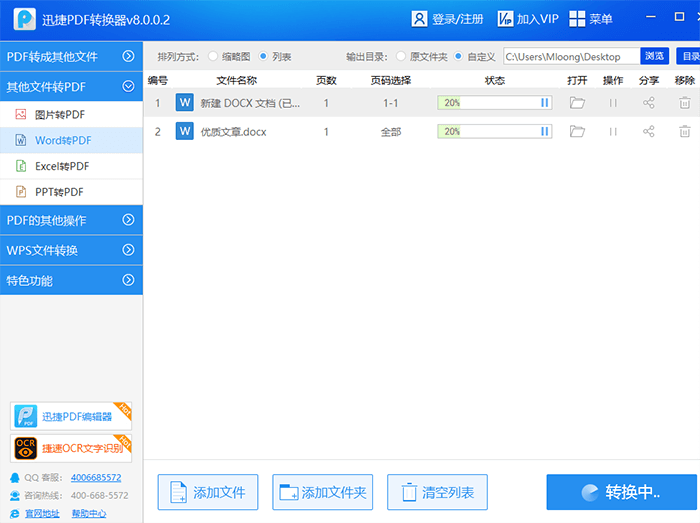Remove 优质文章.docx row with trash icon

coord(684,132)
